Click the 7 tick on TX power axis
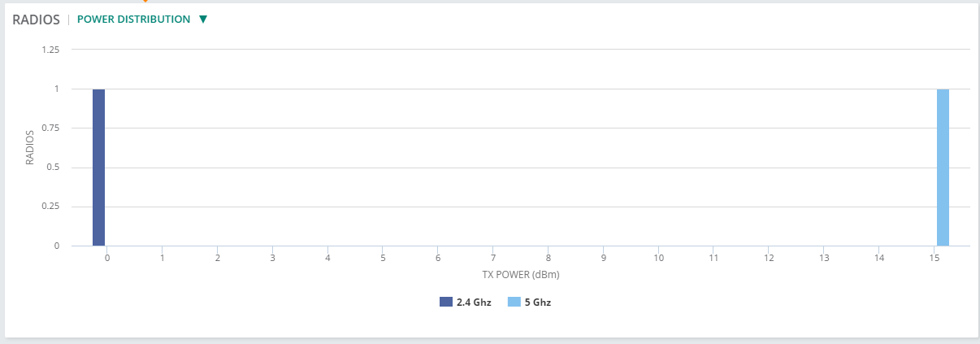This screenshot has width=980, height=344. point(493,258)
